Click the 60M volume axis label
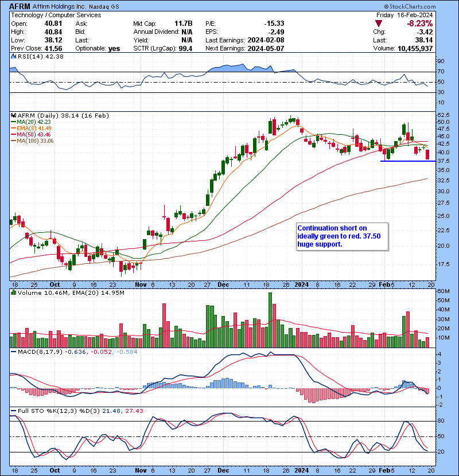Screen dimensions: 459x476 pos(443,291)
